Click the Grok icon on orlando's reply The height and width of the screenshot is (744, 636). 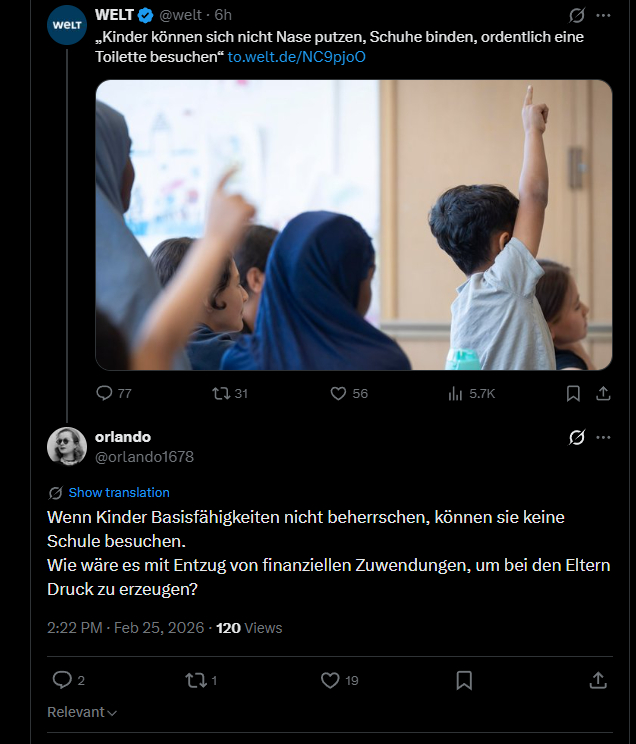[576, 437]
